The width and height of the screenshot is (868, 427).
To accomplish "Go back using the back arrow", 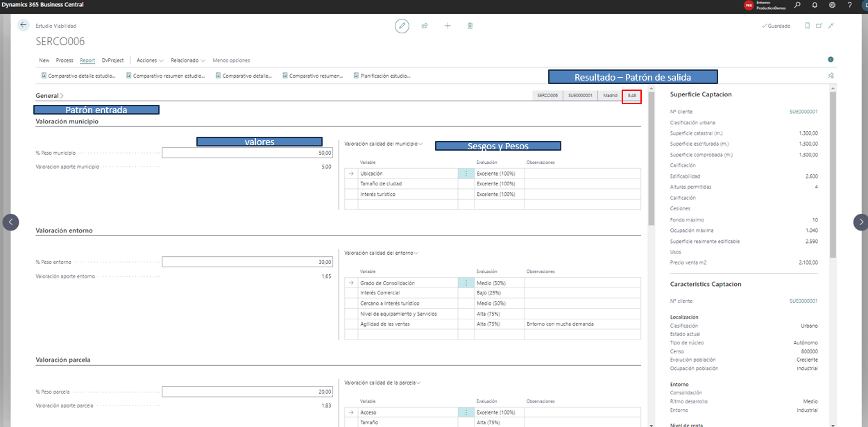I will tap(24, 25).
